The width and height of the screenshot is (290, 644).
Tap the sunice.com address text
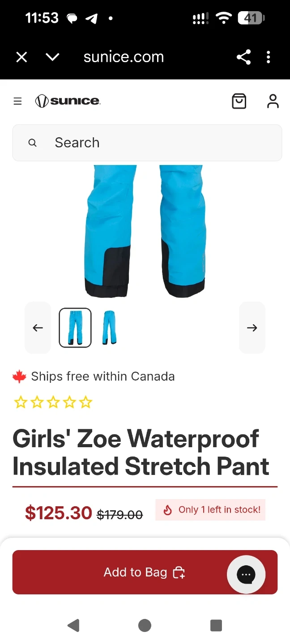[x=124, y=57]
